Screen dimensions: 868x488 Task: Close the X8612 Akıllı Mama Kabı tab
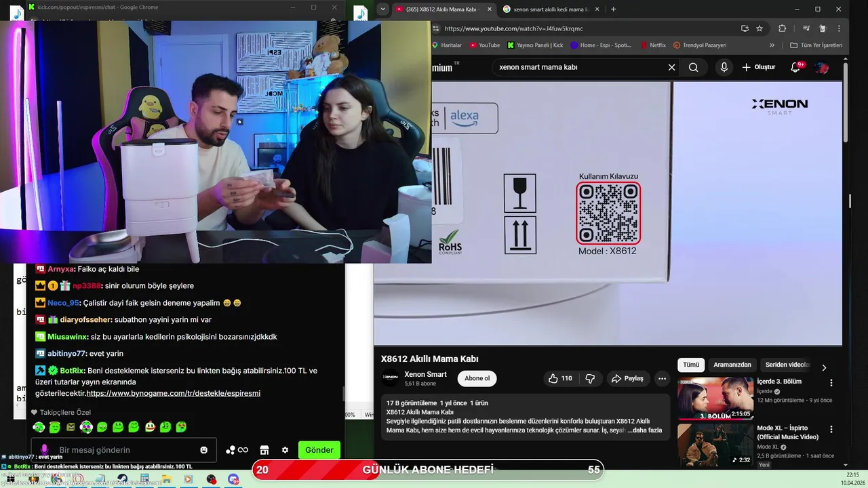pos(490,9)
